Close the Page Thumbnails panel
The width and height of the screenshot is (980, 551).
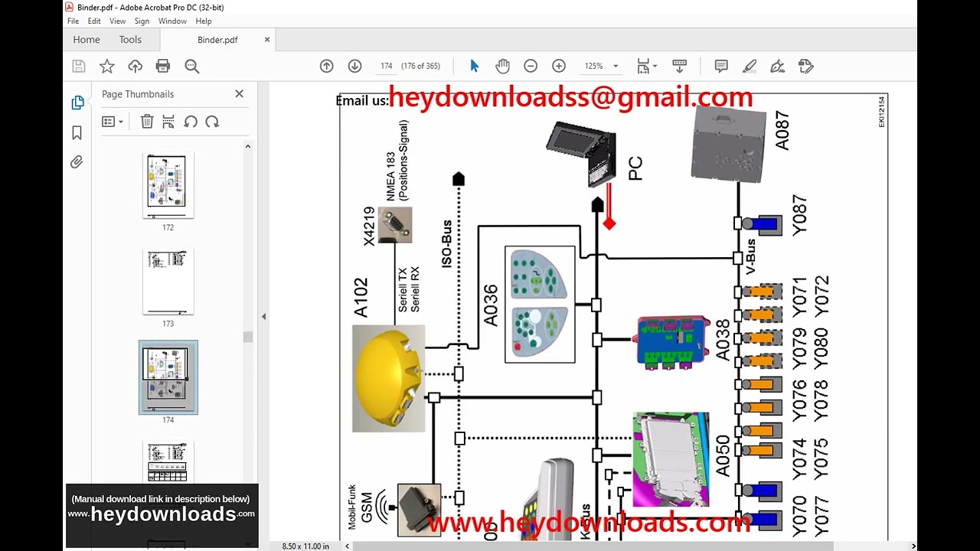239,94
